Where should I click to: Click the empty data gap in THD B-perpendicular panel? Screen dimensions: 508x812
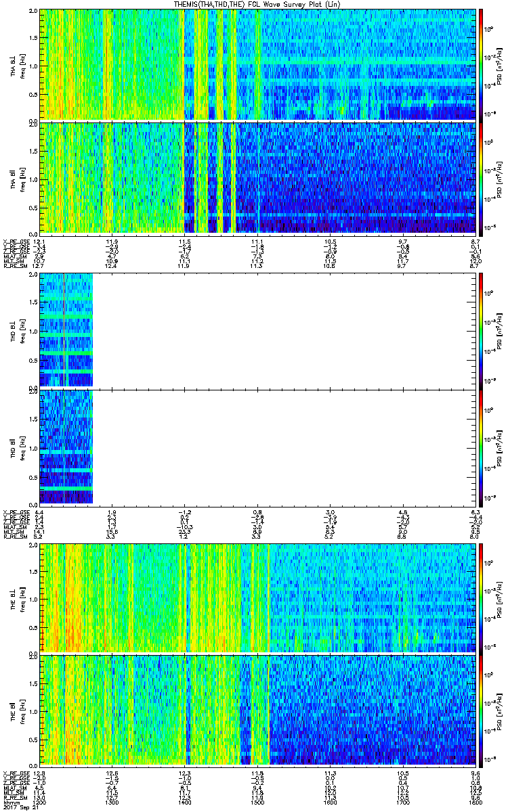tap(284, 330)
